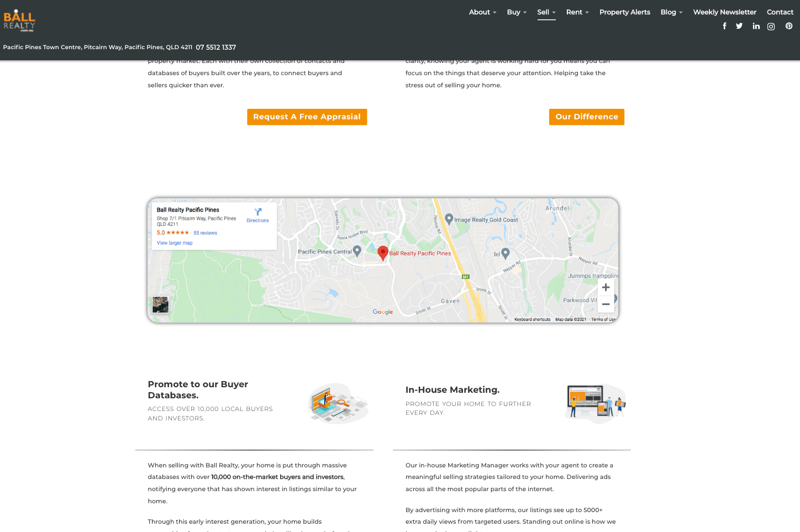Viewport: 800px width, 532px height.
Task: Click View larger map
Action: pyautogui.click(x=174, y=243)
